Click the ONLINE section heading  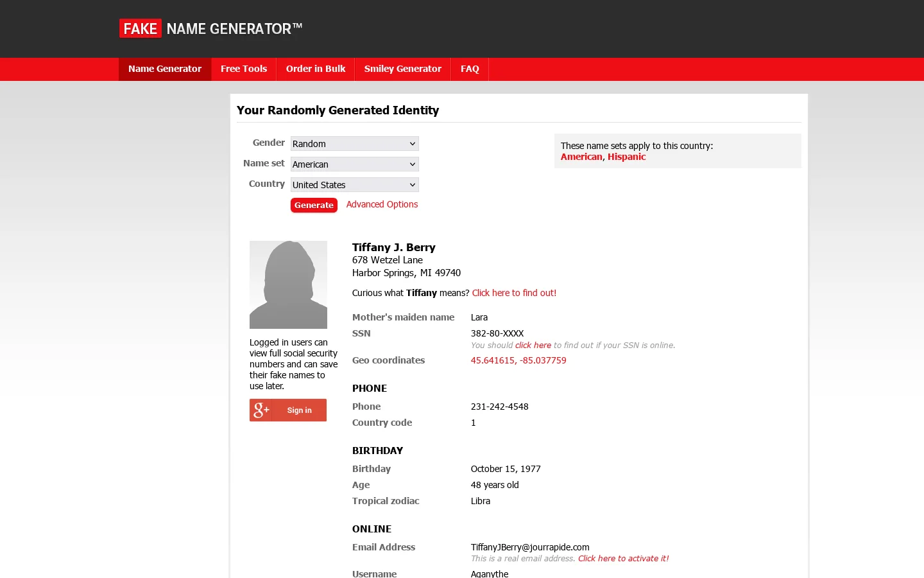(372, 529)
